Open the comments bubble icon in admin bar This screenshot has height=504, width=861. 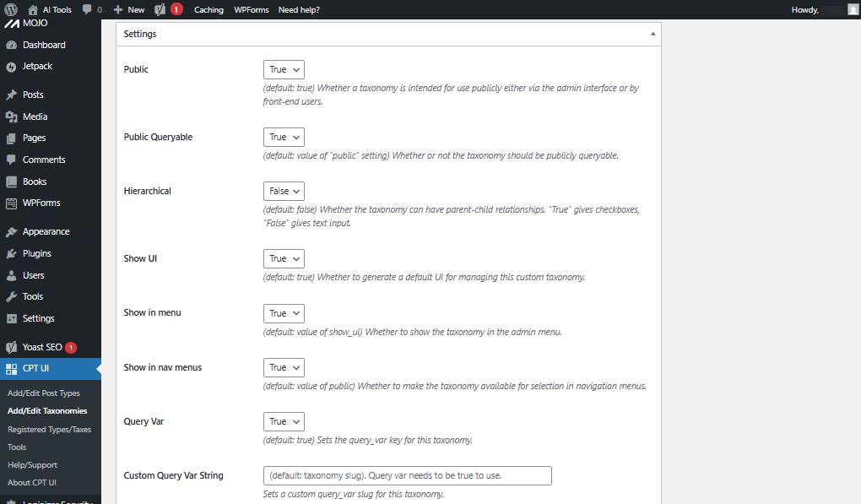[x=88, y=9]
